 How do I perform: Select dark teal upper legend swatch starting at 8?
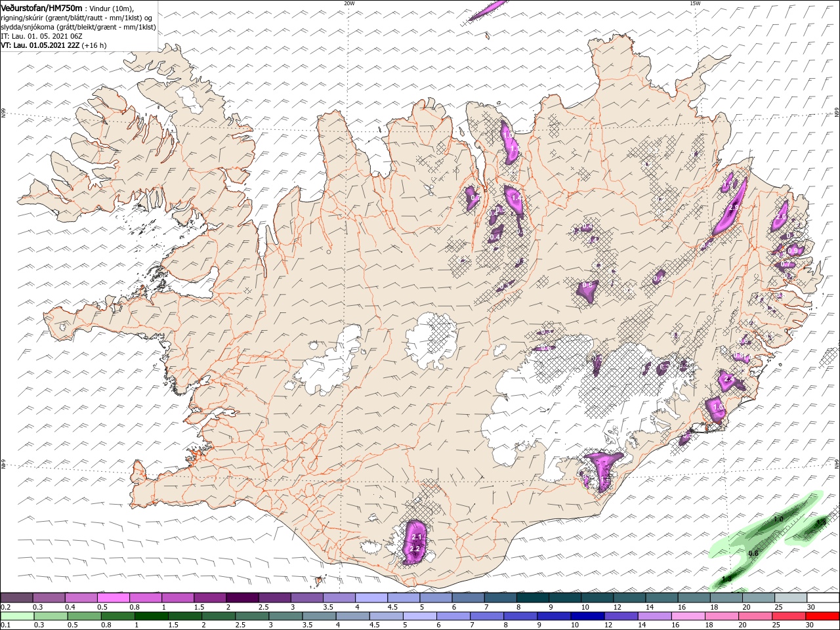(x=532, y=598)
